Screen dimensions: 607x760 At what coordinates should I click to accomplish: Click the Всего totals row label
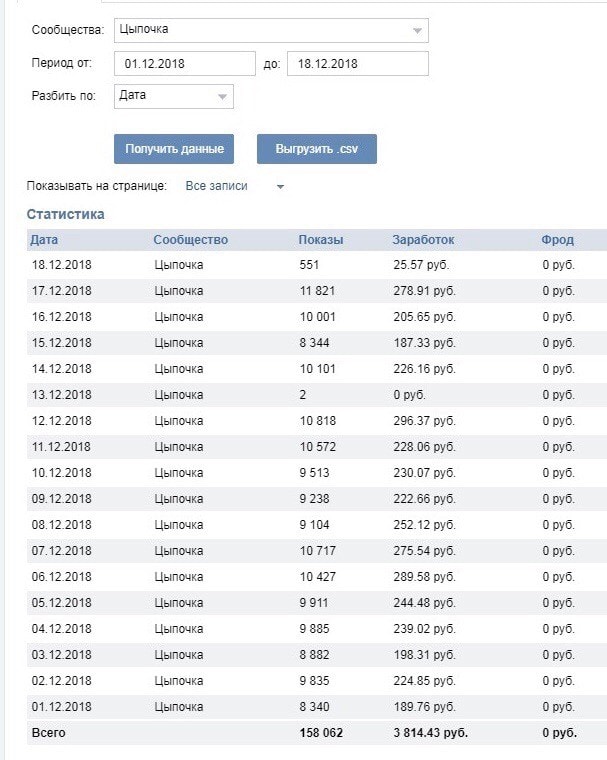[48, 733]
